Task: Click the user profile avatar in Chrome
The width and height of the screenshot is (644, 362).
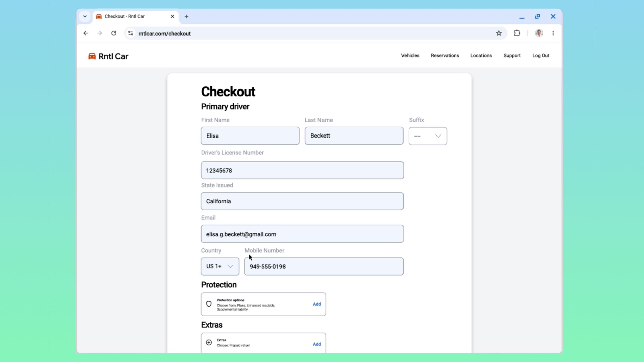Action: [539, 33]
